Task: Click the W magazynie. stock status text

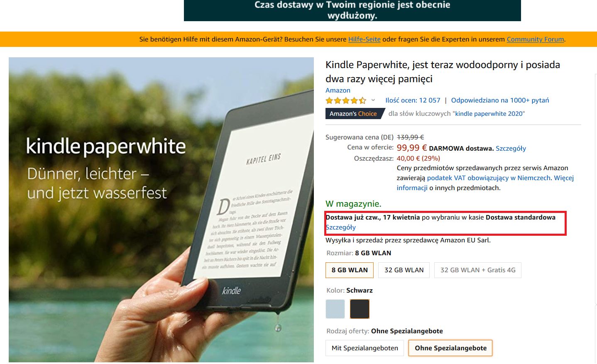Action: (353, 204)
